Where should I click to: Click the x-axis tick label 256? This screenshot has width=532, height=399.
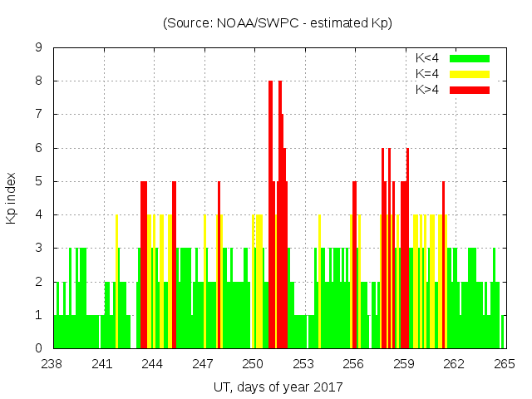[353, 364]
